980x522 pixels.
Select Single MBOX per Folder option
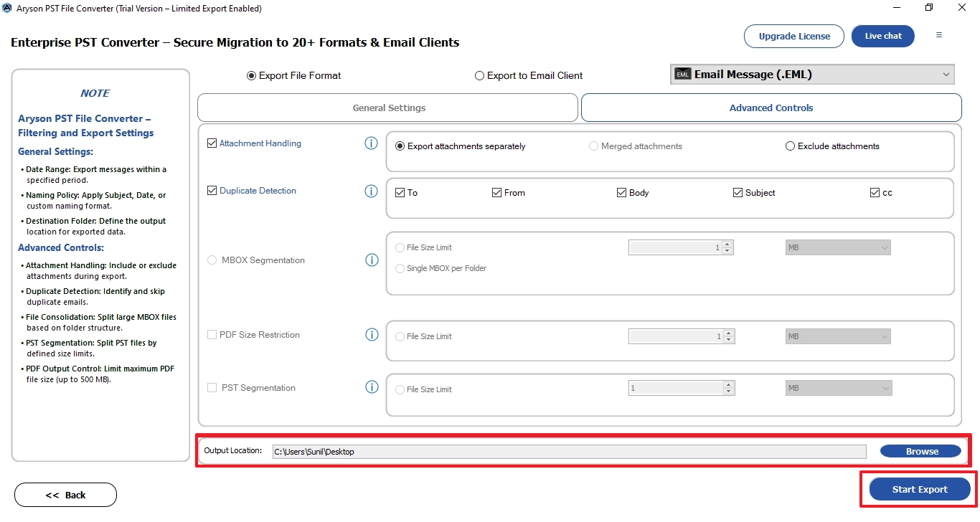[400, 268]
